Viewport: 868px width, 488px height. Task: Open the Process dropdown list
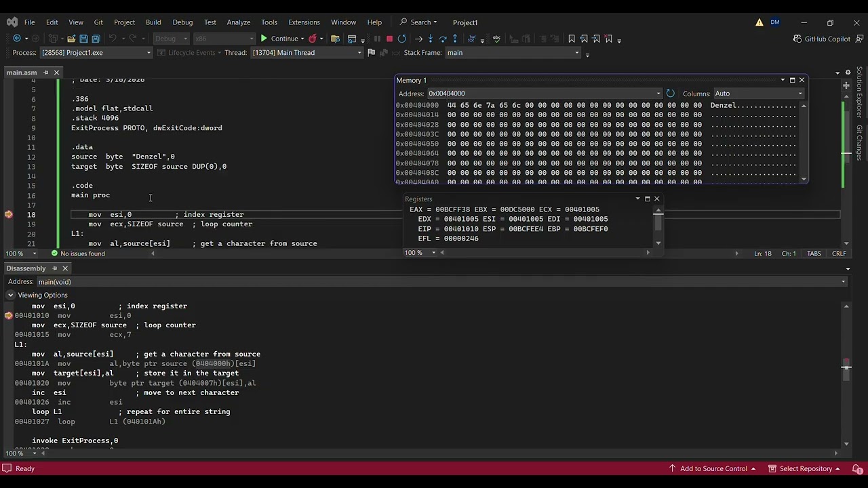click(x=149, y=53)
